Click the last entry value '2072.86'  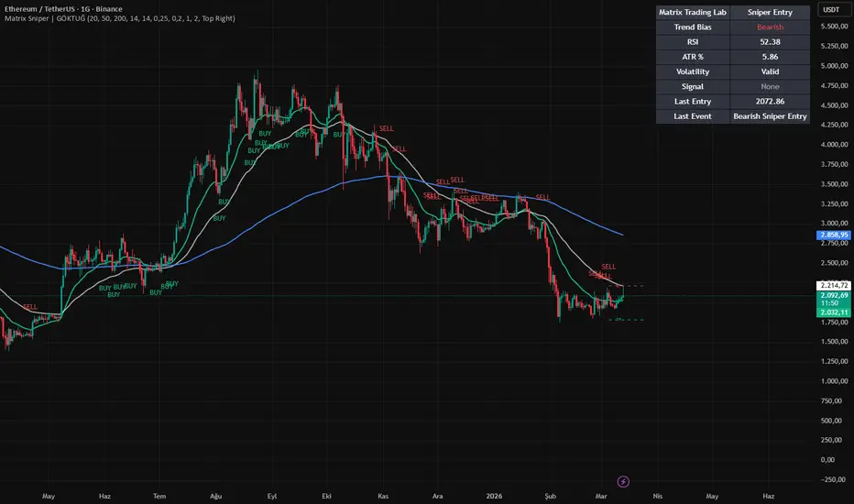tap(770, 102)
